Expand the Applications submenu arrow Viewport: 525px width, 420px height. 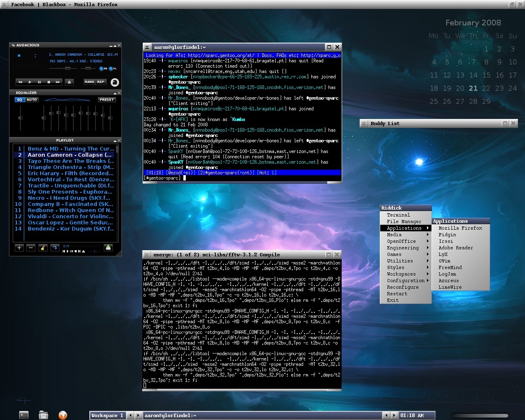pos(427,228)
